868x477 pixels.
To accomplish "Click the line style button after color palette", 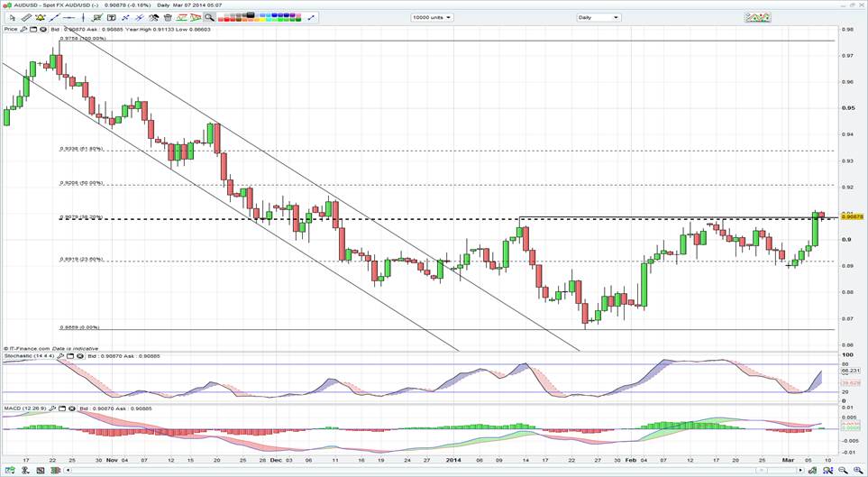I will (311, 17).
